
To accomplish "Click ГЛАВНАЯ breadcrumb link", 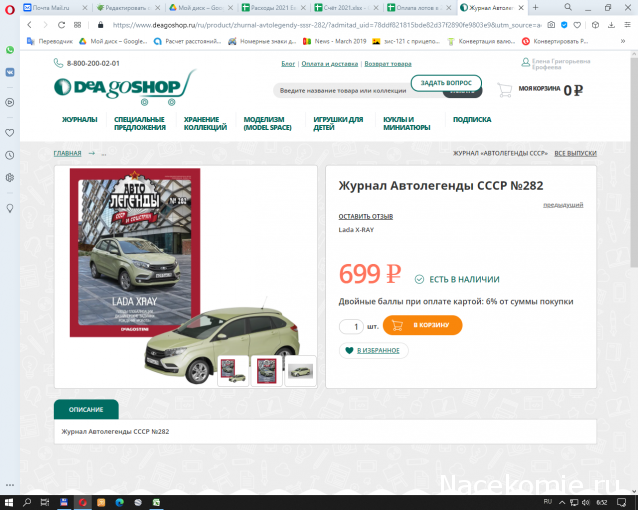I will [x=68, y=153].
